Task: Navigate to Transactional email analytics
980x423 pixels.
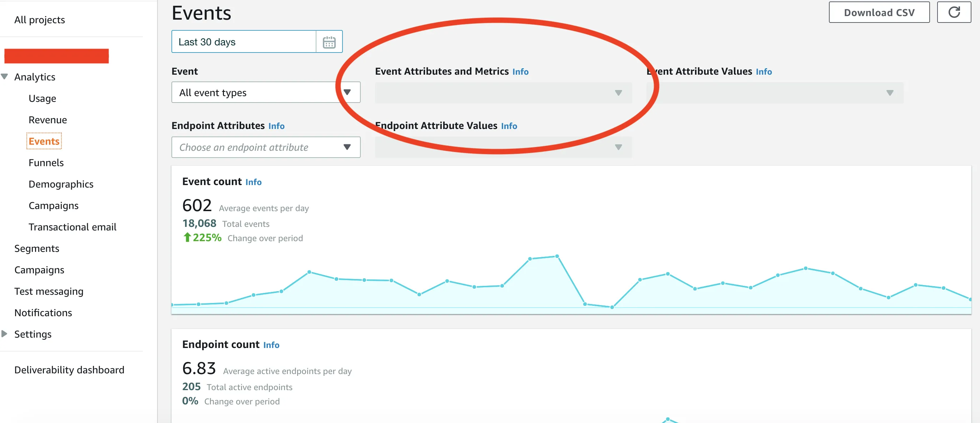Action: tap(72, 227)
